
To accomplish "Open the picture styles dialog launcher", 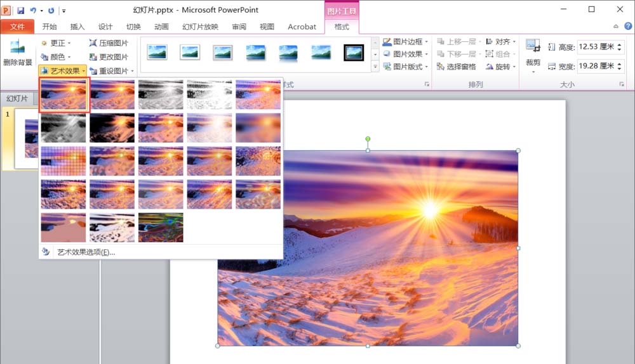I will pos(427,84).
